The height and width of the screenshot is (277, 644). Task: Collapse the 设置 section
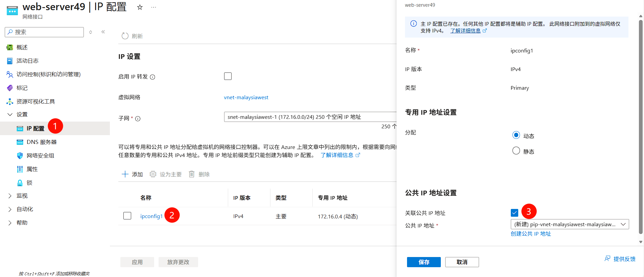click(10, 114)
